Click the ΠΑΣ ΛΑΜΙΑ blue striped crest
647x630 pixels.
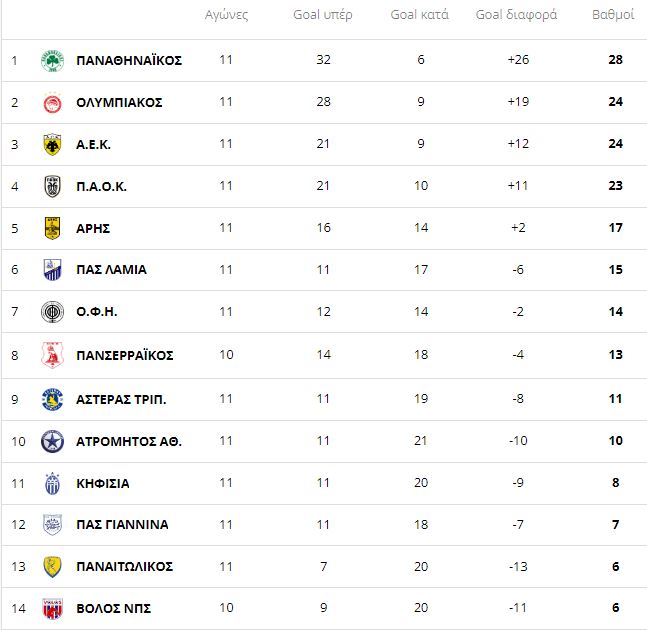click(52, 270)
